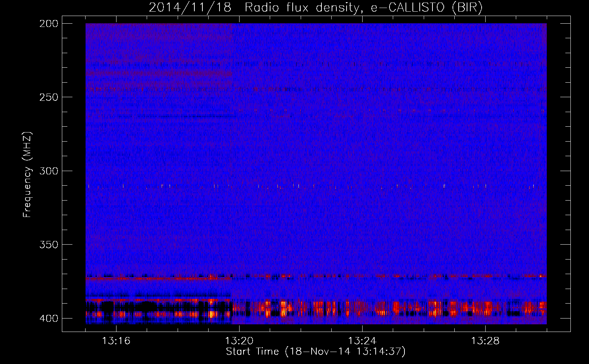
Task: Select the 'Frequency (MHZ)' y-axis label
Action: tap(27, 175)
